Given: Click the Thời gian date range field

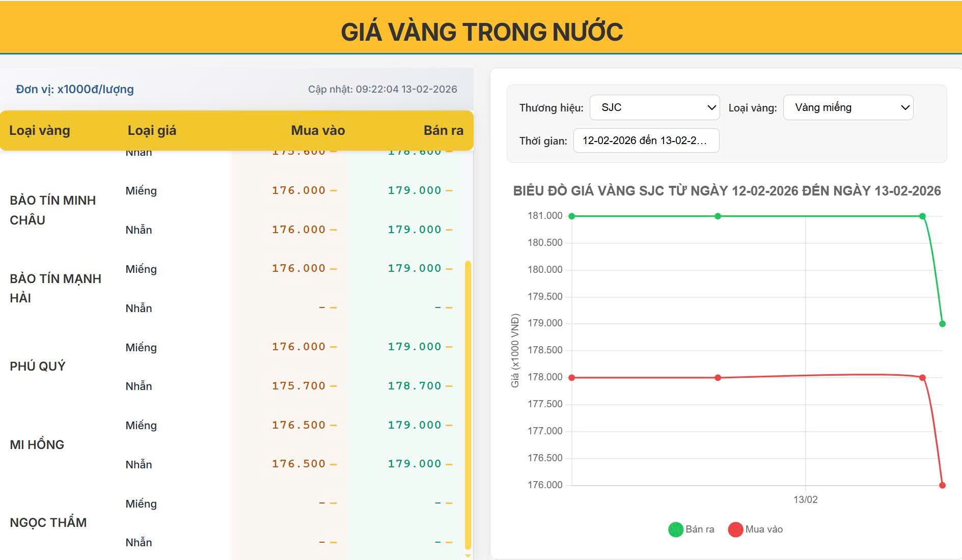Looking at the screenshot, I should (x=646, y=141).
